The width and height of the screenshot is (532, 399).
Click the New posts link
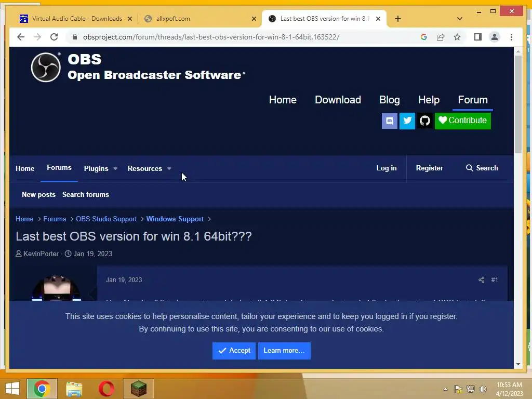(x=38, y=195)
